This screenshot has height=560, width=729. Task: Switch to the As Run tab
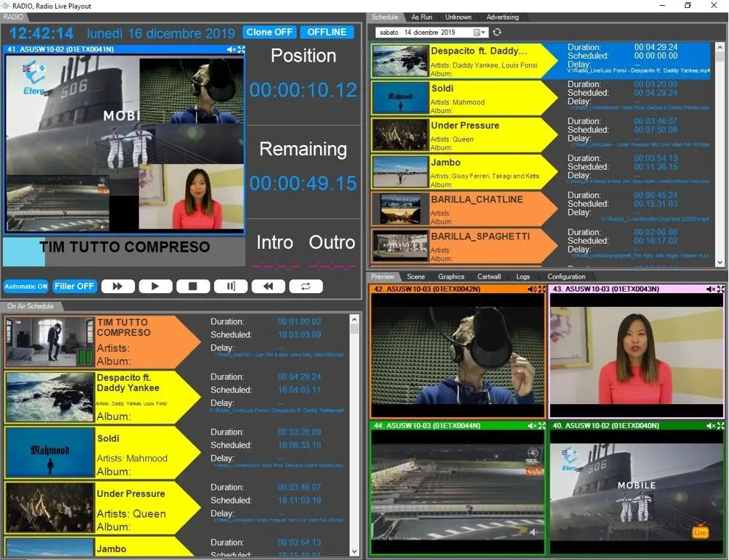421,17
